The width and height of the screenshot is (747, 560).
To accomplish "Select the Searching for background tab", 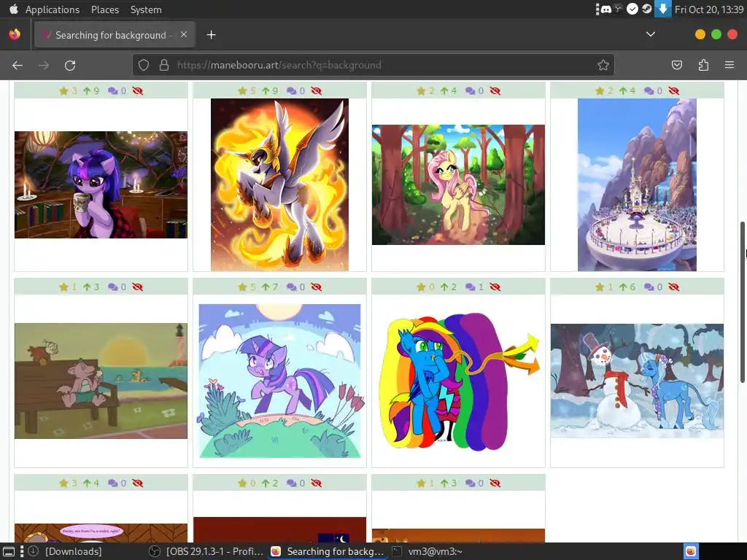I will click(115, 35).
